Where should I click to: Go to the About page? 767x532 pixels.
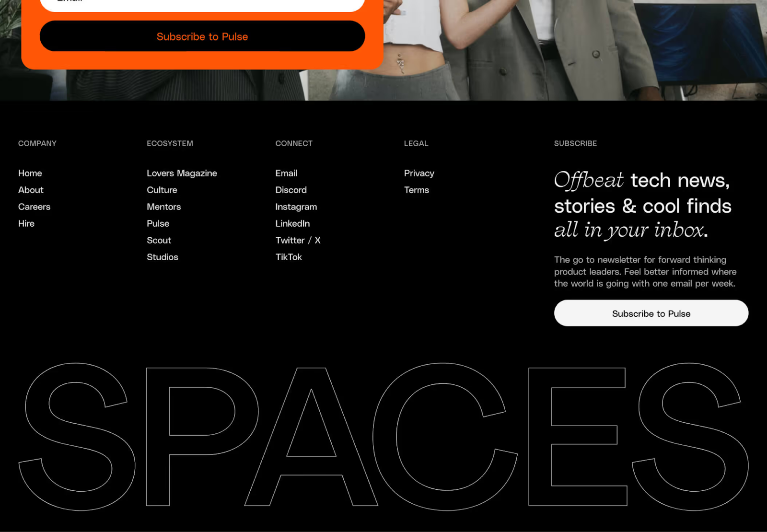tap(31, 190)
